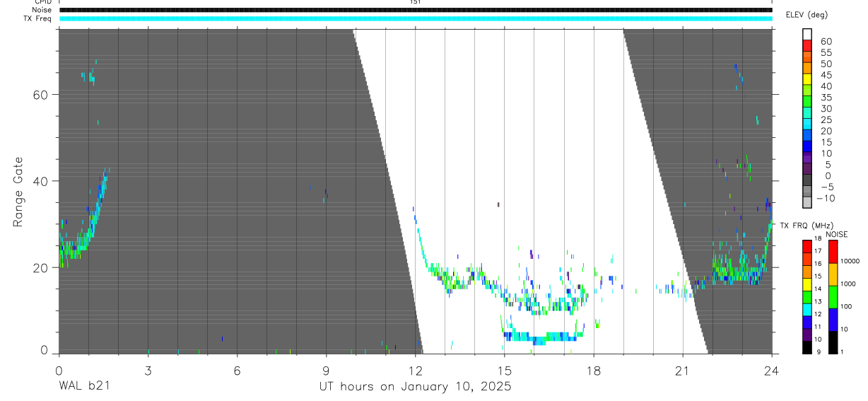
Task: Click the x-axis tick label '12'
Action: coord(415,371)
